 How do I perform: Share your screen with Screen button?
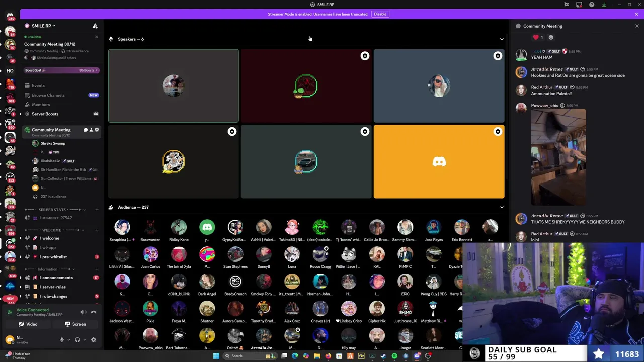(x=75, y=324)
